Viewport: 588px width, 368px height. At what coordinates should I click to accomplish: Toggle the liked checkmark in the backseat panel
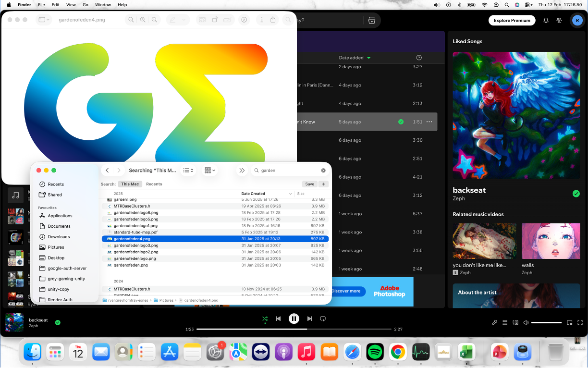coord(576,194)
